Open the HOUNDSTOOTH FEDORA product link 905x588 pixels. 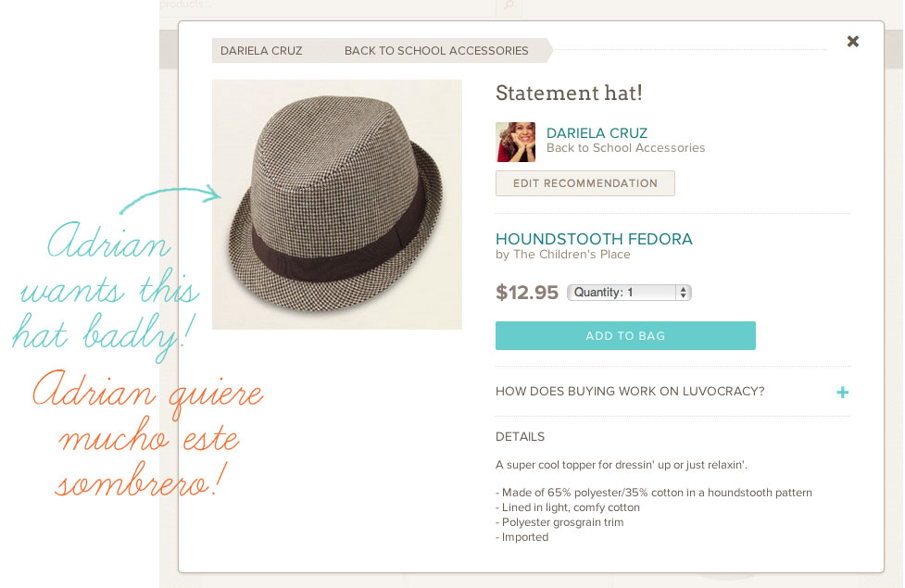(x=594, y=239)
